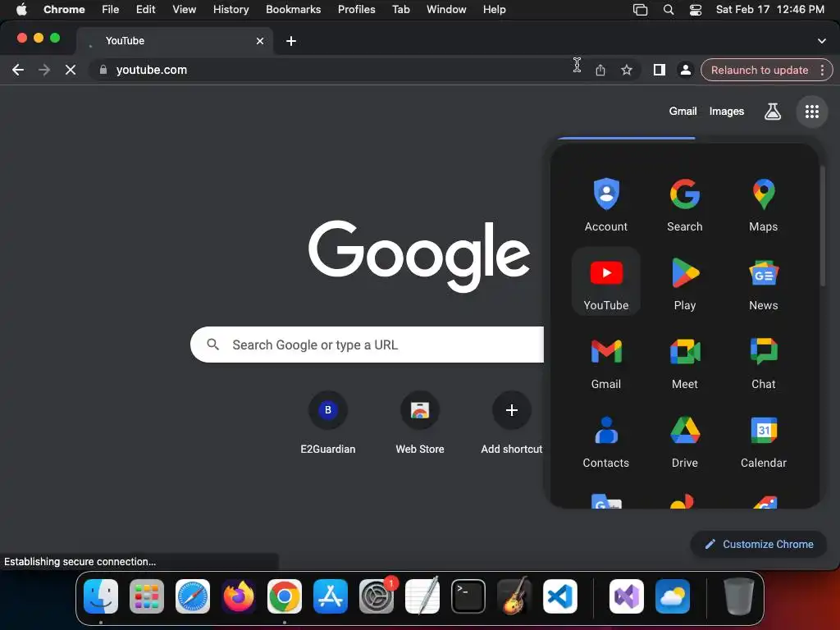This screenshot has height=630, width=840.
Task: Go forward to next page
Action: (x=44, y=70)
